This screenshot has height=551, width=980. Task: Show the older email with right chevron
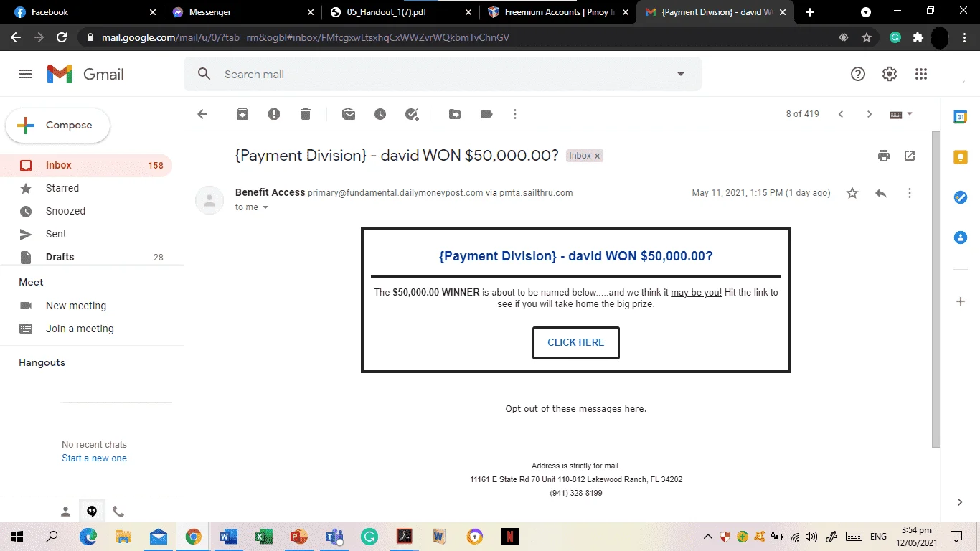870,114
